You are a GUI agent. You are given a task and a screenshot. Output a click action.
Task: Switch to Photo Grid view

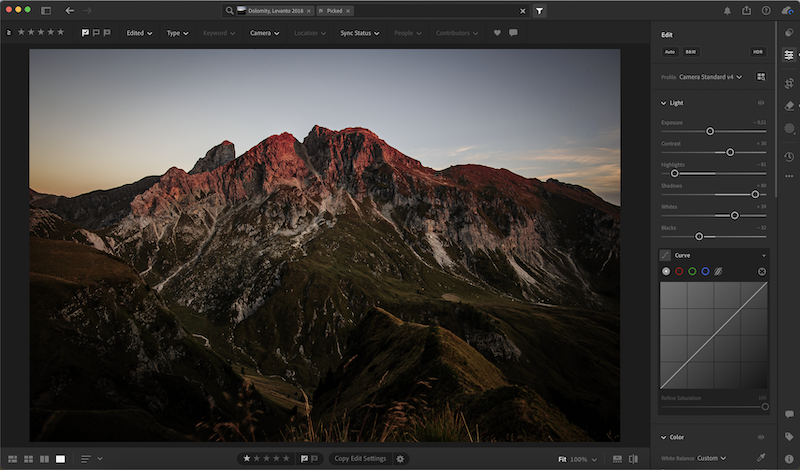(x=13, y=459)
